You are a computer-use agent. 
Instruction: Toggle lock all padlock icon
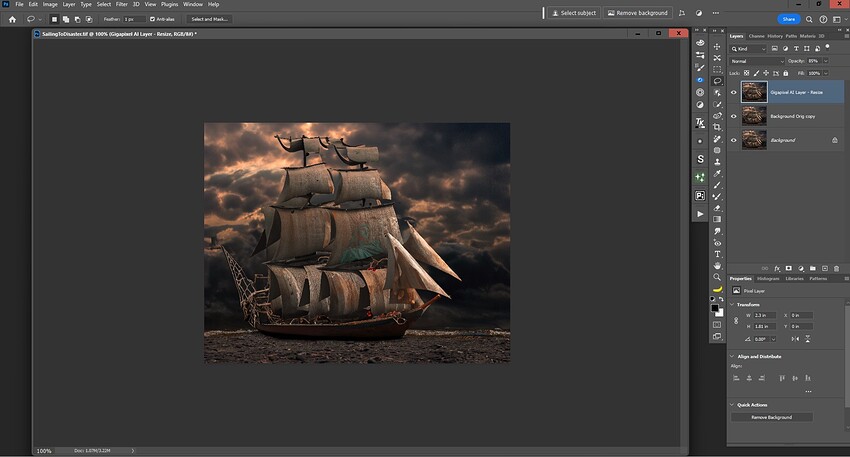[x=785, y=73]
